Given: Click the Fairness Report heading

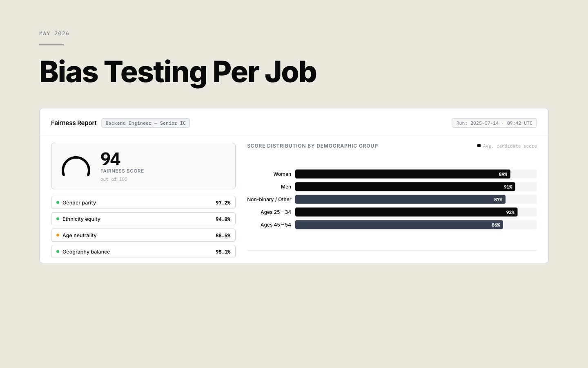Looking at the screenshot, I should (x=74, y=123).
